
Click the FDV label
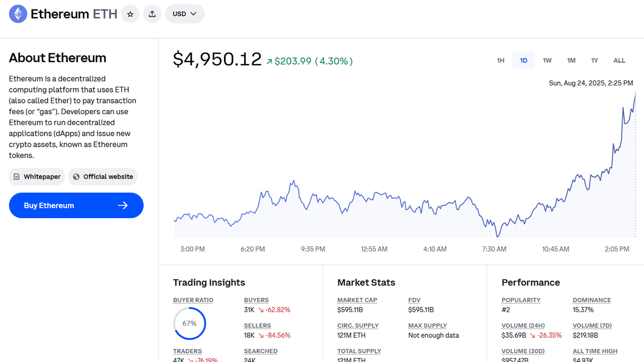[x=415, y=300]
